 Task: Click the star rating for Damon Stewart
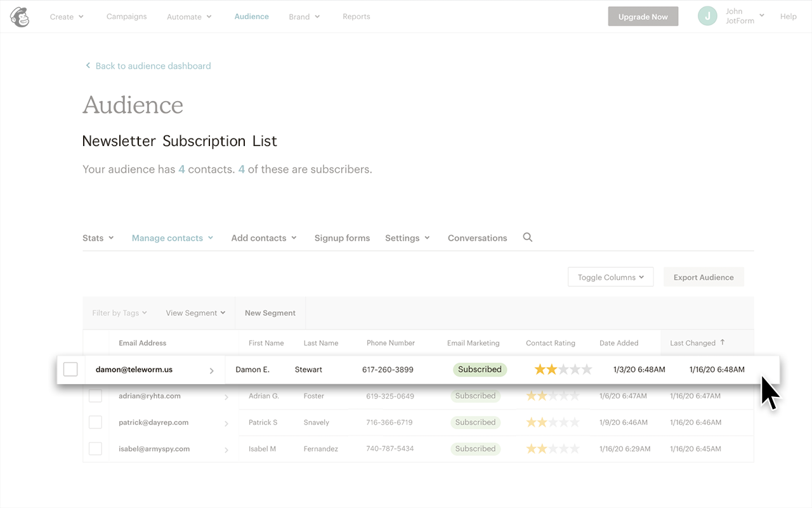tap(563, 370)
